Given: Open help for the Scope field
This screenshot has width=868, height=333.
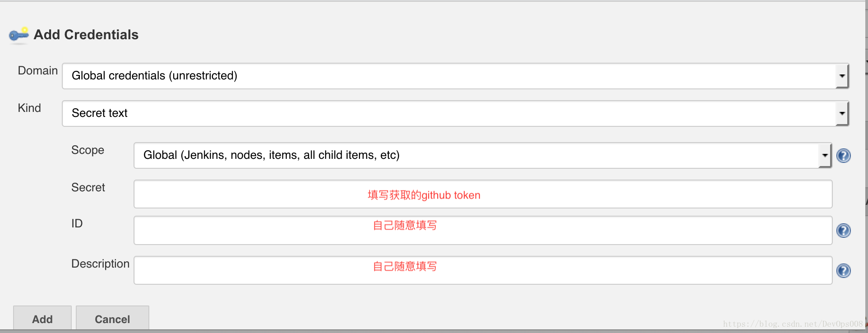Looking at the screenshot, I should pyautogui.click(x=843, y=156).
